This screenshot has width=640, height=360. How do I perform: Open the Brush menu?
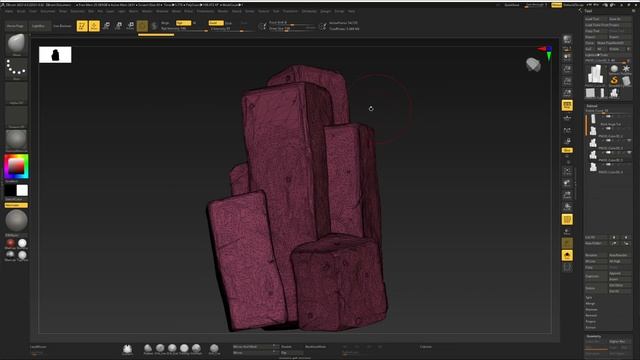[21, 11]
